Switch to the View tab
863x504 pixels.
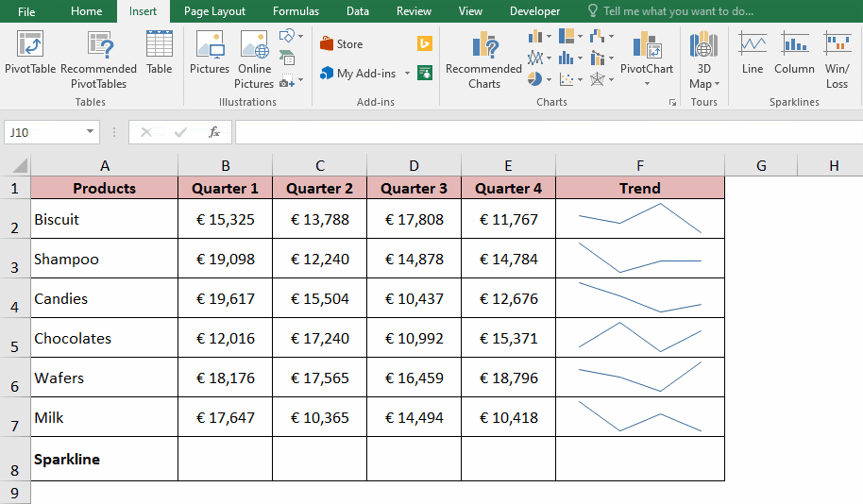[x=470, y=11]
